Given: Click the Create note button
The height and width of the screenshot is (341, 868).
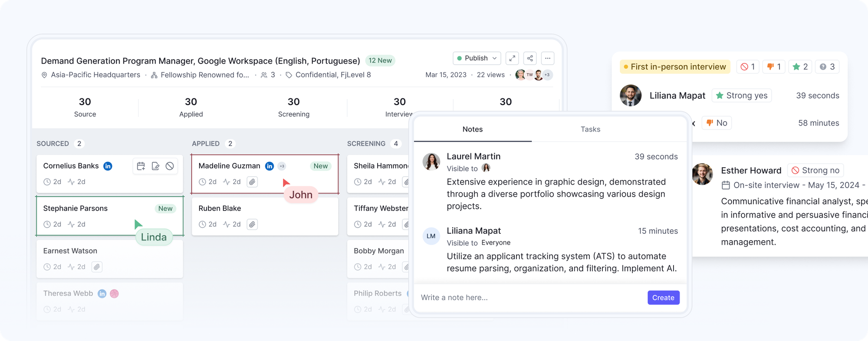Looking at the screenshot, I should point(664,298).
